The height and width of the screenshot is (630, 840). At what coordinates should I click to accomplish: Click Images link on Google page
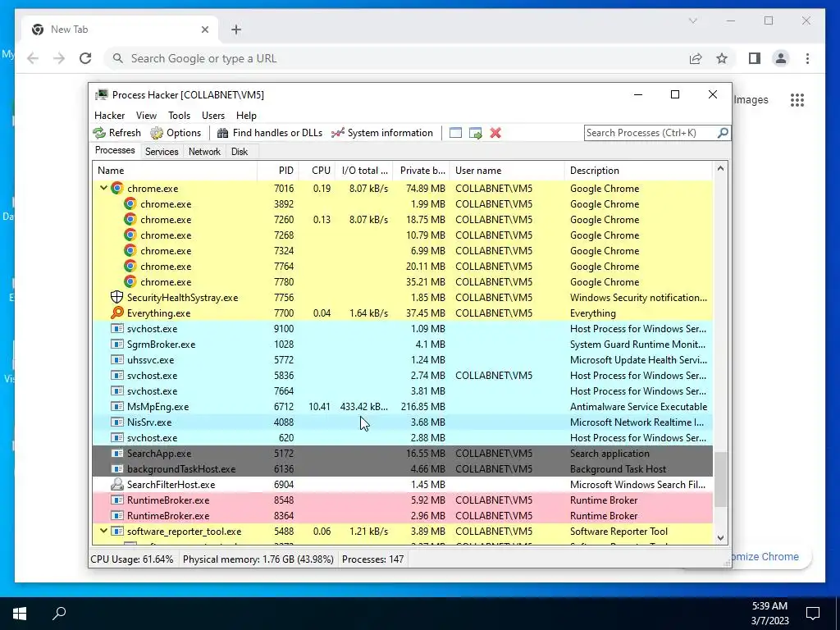[751, 99]
